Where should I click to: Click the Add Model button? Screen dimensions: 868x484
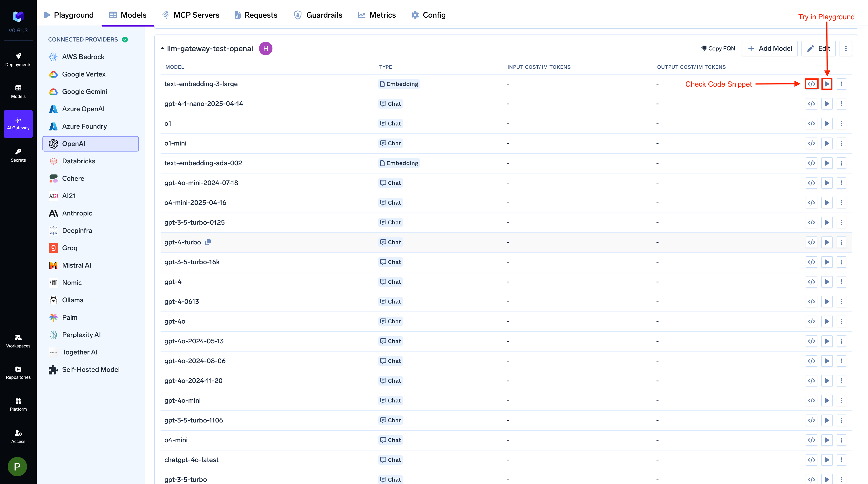(770, 48)
